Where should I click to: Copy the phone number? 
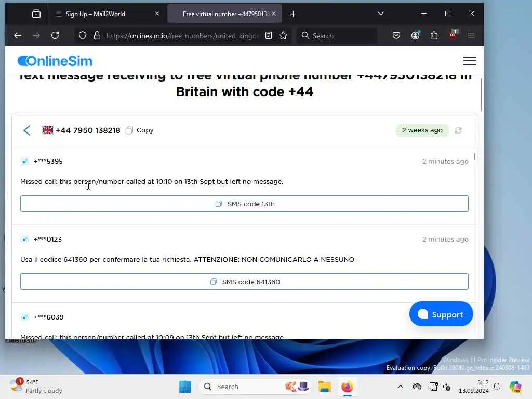coord(139,130)
